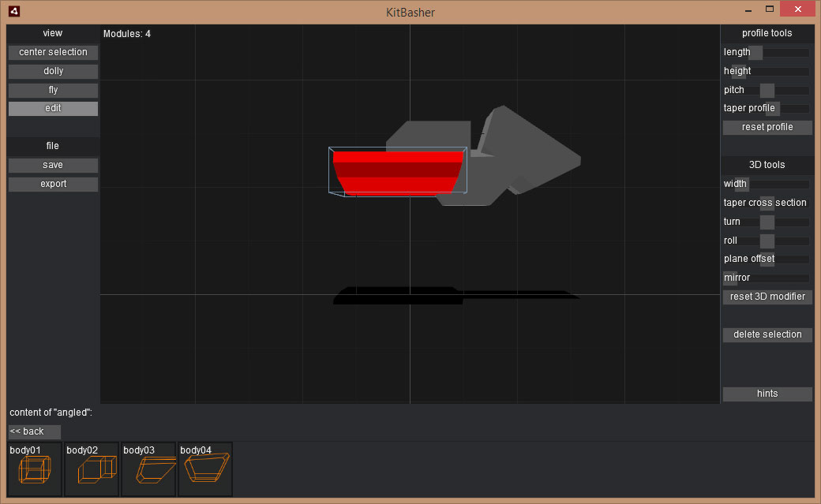Select the body01 module thumbnail
Image resolution: width=821 pixels, height=504 pixels.
pyautogui.click(x=34, y=469)
